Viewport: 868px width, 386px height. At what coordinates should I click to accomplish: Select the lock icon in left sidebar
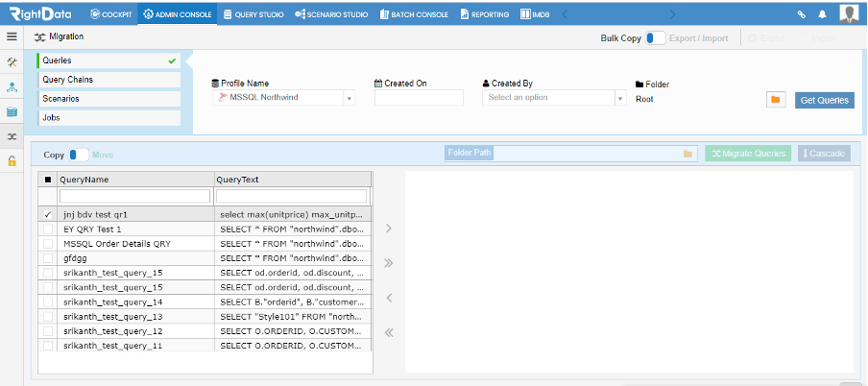(x=12, y=161)
